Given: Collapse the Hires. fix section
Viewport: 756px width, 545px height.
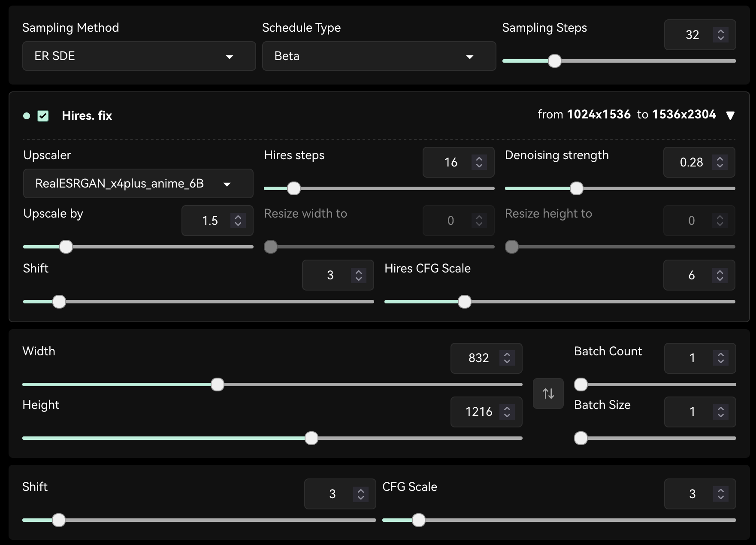Looking at the screenshot, I should pyautogui.click(x=730, y=115).
